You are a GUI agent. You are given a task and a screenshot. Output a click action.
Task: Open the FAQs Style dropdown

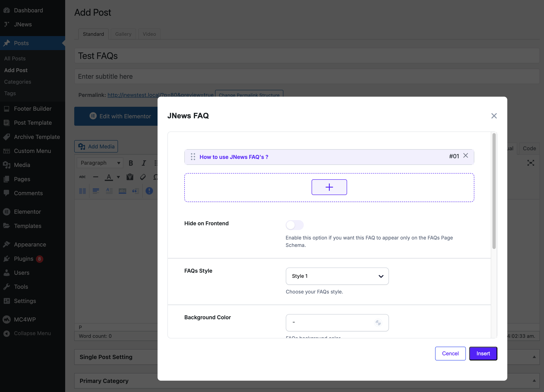pyautogui.click(x=337, y=276)
